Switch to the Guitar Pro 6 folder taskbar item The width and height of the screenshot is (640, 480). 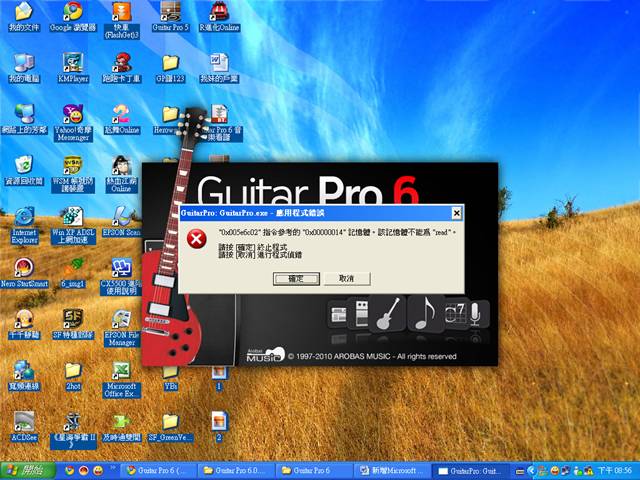[314, 471]
